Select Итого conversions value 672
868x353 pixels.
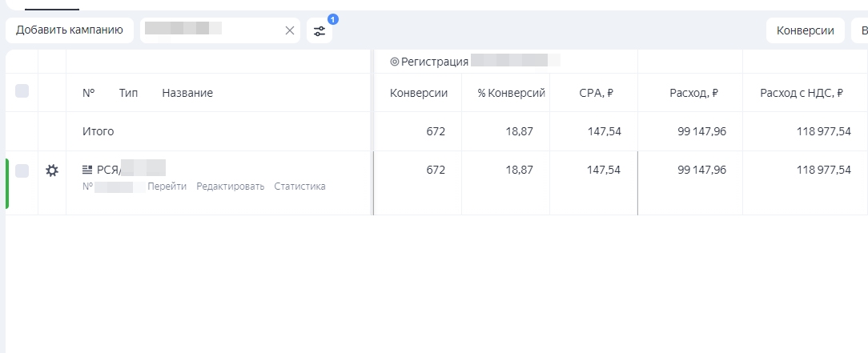click(436, 131)
